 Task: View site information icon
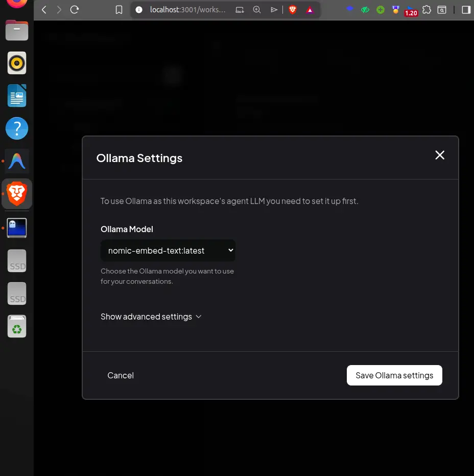pos(139,10)
